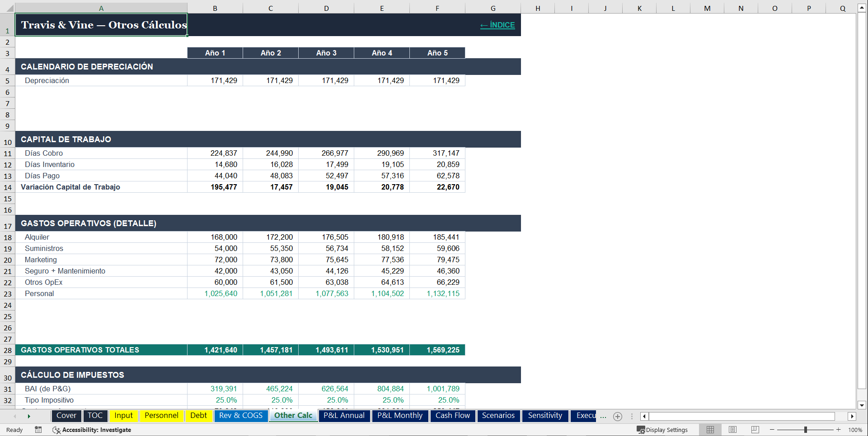Click horizontal scrollbar right arrow
This screenshot has width=868, height=436.
(x=852, y=416)
